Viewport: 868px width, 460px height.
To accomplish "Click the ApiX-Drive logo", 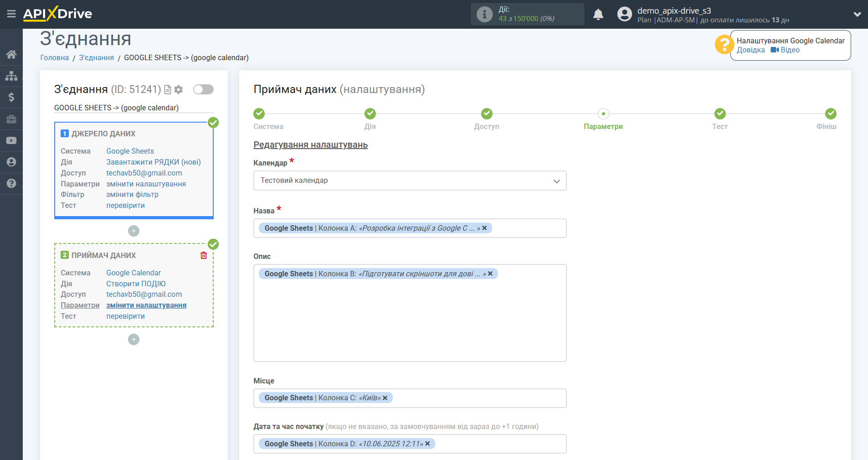I will coord(57,14).
